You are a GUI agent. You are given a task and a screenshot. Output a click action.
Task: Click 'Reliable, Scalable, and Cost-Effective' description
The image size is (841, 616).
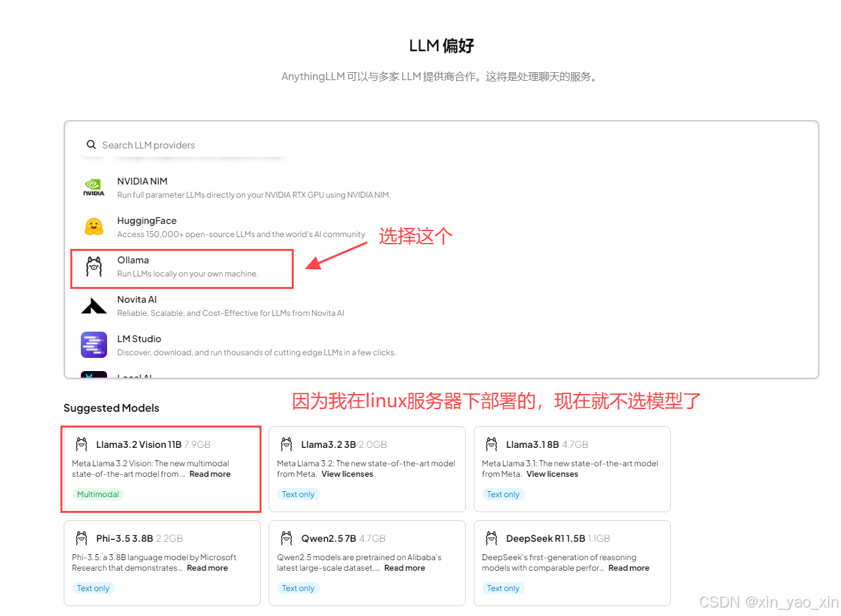click(231, 313)
